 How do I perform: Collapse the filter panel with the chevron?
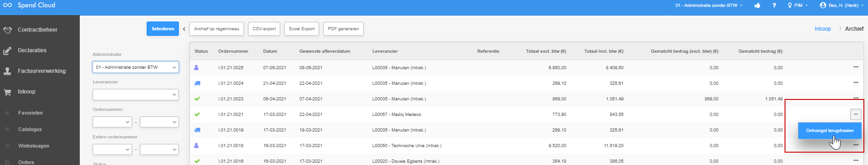[x=184, y=29]
